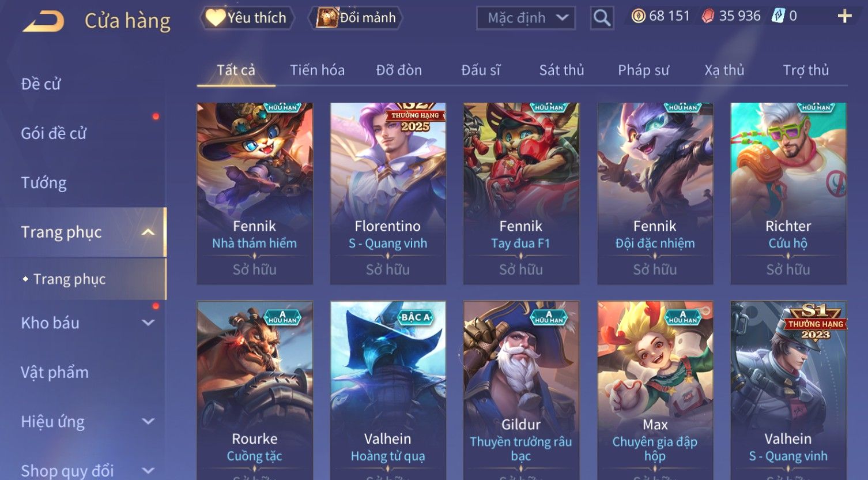
Task: Open Gói đề cử in the sidebar
Action: [x=54, y=133]
